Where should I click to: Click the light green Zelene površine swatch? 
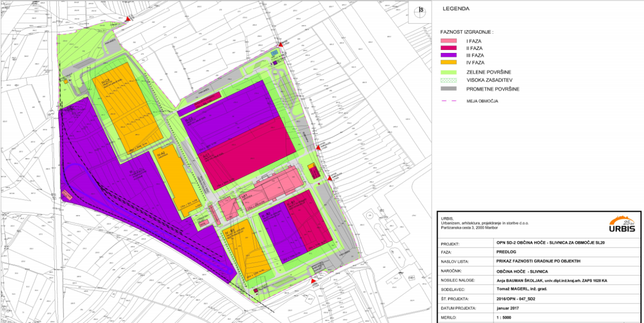pyautogui.click(x=448, y=72)
